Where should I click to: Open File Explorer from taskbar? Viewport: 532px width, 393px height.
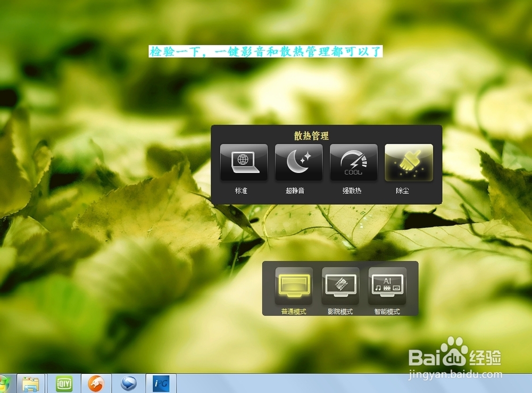point(30,384)
